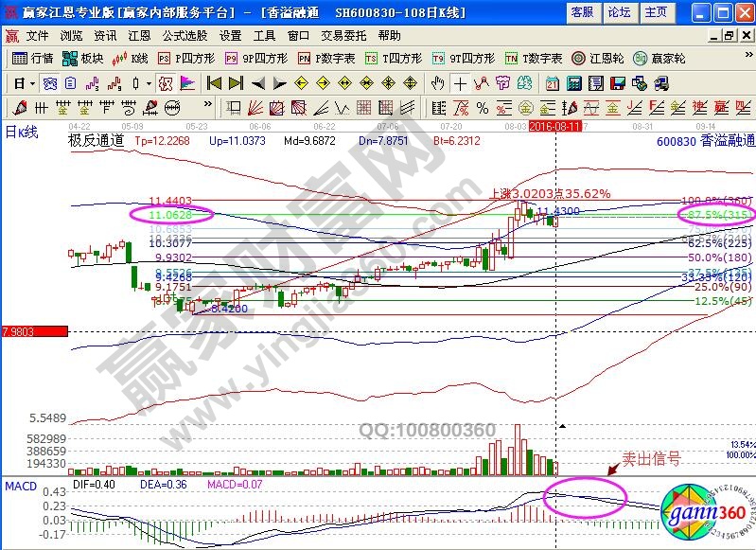Click the 客服 button in title bar
The width and height of the screenshot is (756, 550).
[x=582, y=12]
